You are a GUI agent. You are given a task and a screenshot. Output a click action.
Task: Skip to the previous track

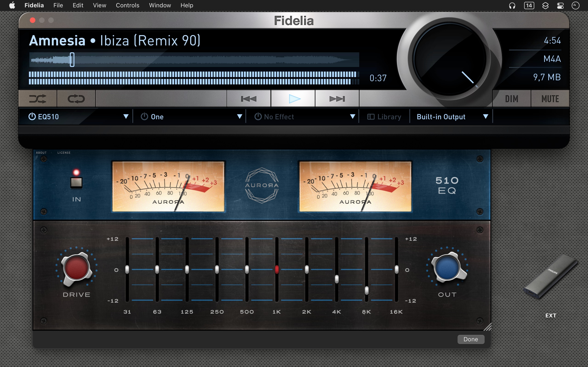249,99
